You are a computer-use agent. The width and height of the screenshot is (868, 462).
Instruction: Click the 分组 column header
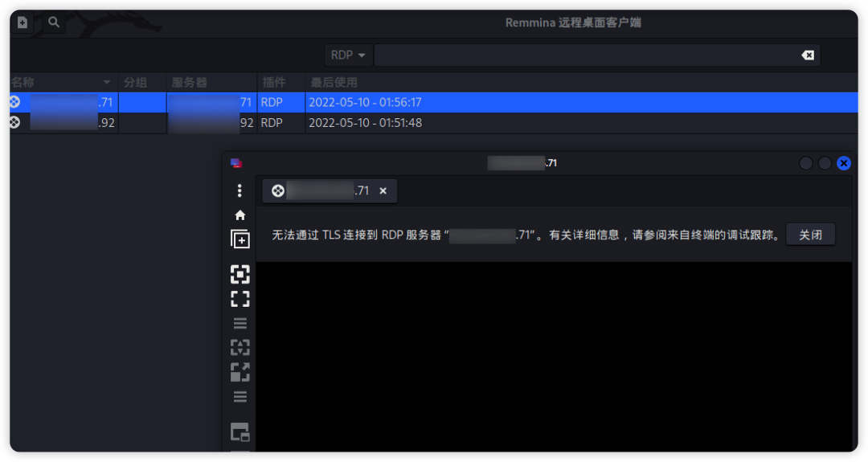coord(142,83)
